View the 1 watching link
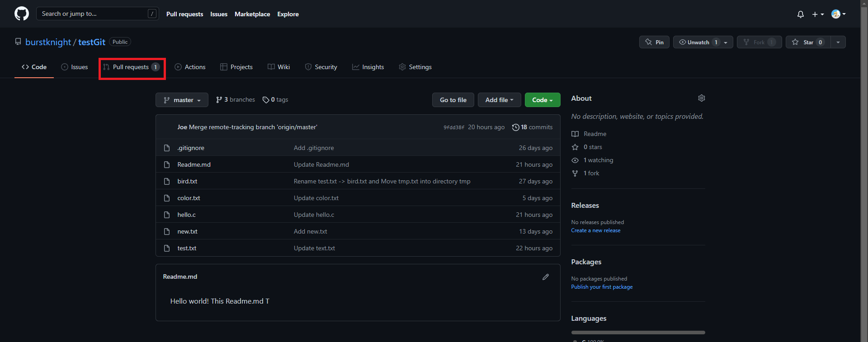The width and height of the screenshot is (868, 342). [592, 160]
